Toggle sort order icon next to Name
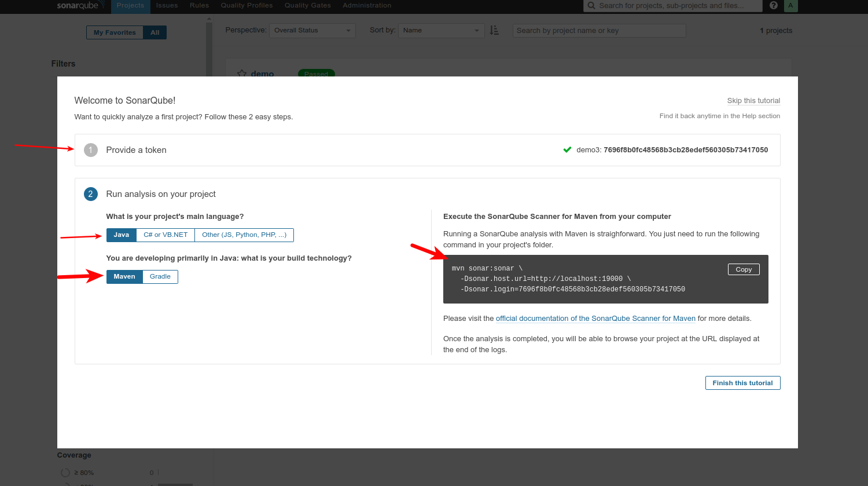Screen dimensions: 868x486 coord(494,30)
